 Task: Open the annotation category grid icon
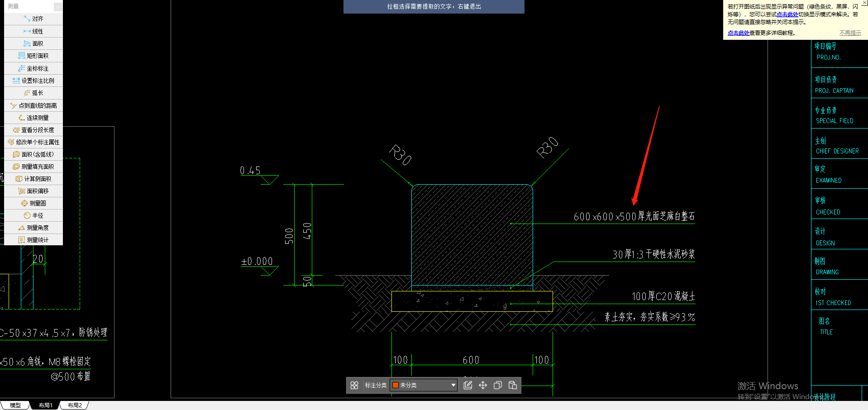click(x=354, y=385)
